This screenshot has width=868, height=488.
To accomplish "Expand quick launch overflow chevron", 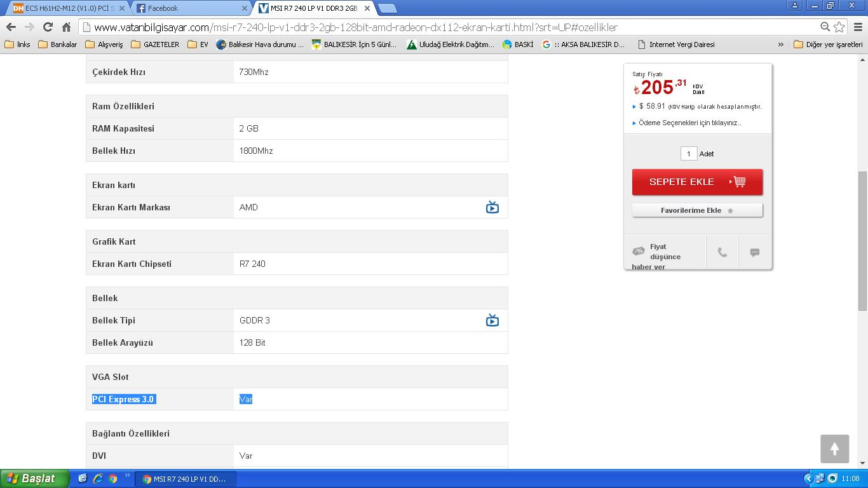I will [127, 475].
